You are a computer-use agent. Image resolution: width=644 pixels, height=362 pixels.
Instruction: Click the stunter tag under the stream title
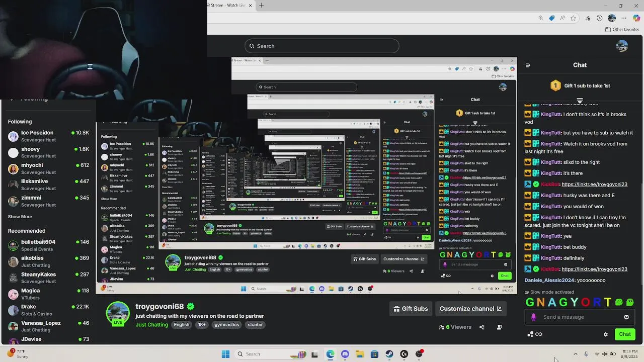255,325
